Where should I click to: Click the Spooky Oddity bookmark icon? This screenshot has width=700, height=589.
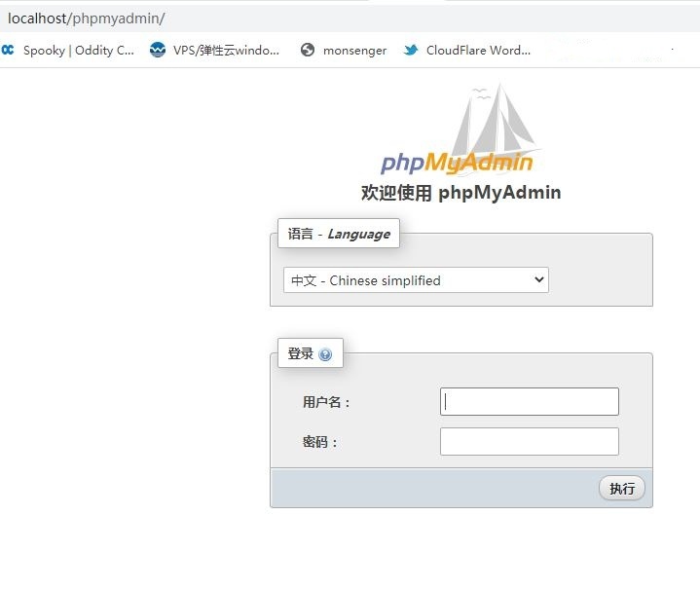coord(8,50)
